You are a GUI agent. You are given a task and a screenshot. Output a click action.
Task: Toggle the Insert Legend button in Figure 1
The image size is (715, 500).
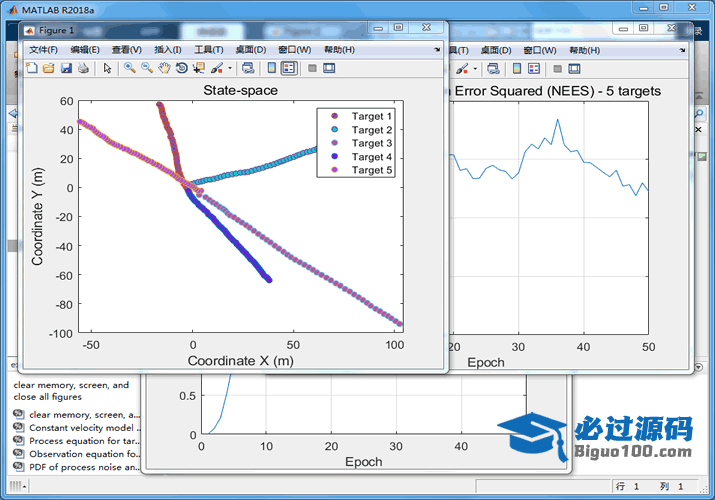[289, 68]
